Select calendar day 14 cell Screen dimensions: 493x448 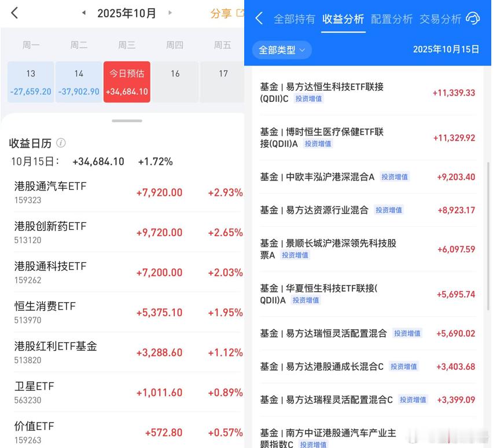click(79, 82)
